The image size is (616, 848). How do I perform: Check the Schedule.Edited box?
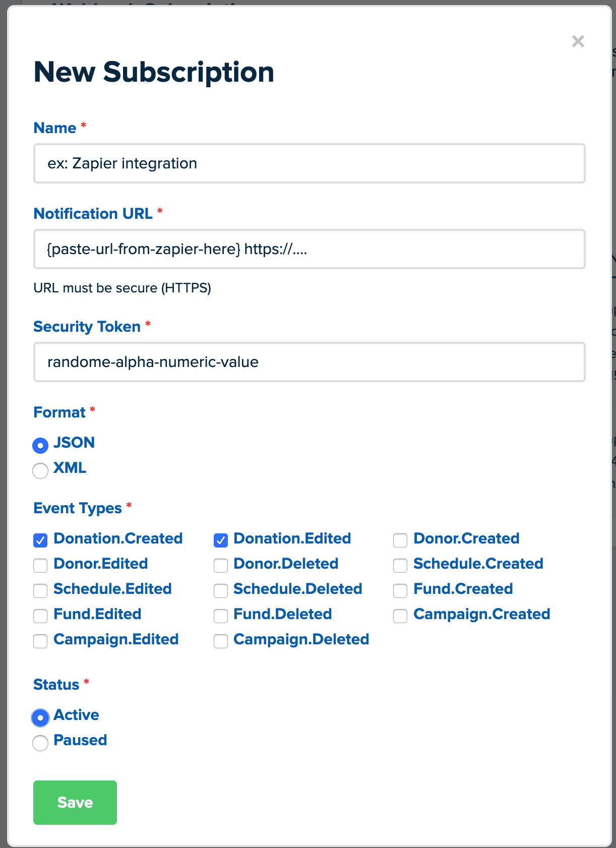click(x=40, y=590)
